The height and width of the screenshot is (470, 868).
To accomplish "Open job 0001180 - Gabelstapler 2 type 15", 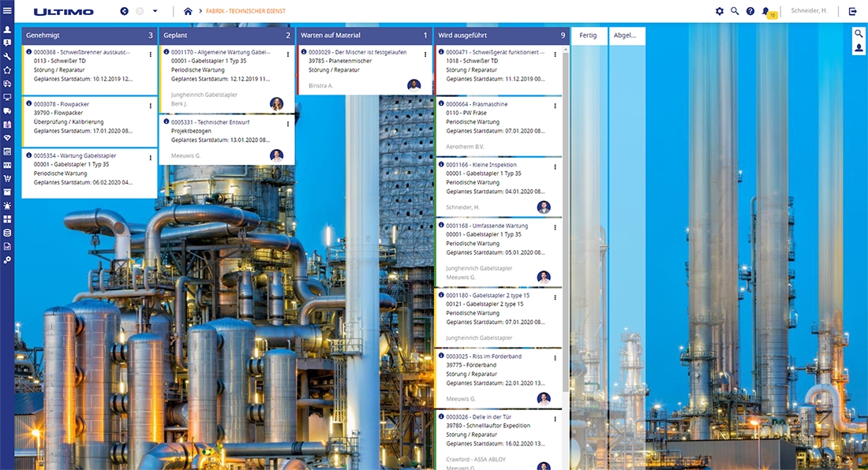I will click(x=488, y=295).
